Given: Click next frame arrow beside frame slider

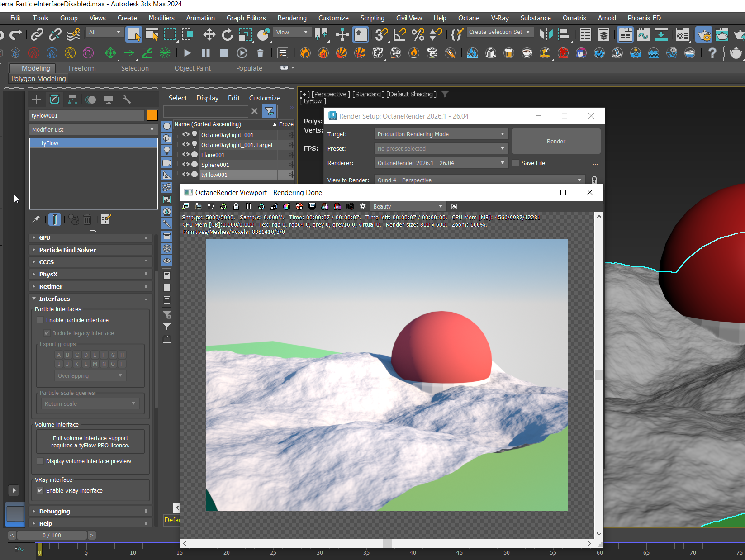Looking at the screenshot, I should point(91,535).
